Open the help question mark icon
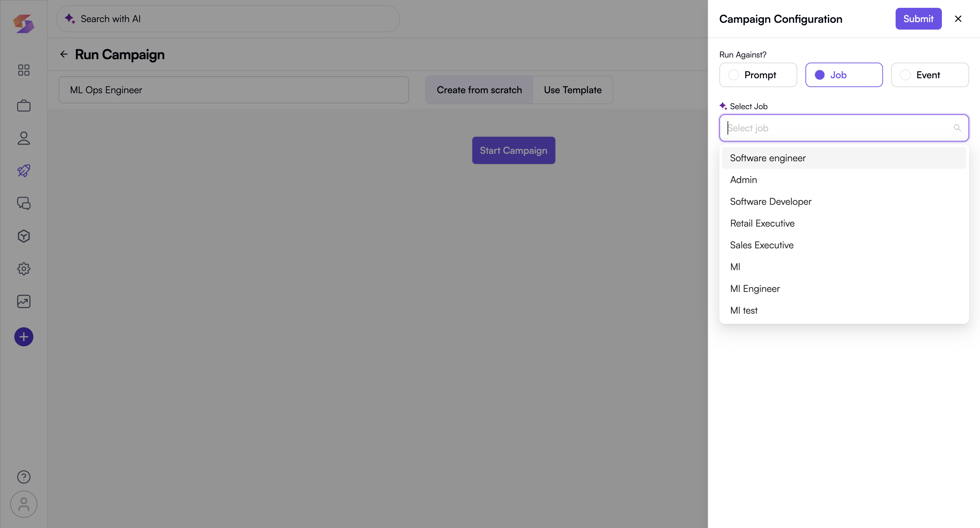 click(x=23, y=477)
